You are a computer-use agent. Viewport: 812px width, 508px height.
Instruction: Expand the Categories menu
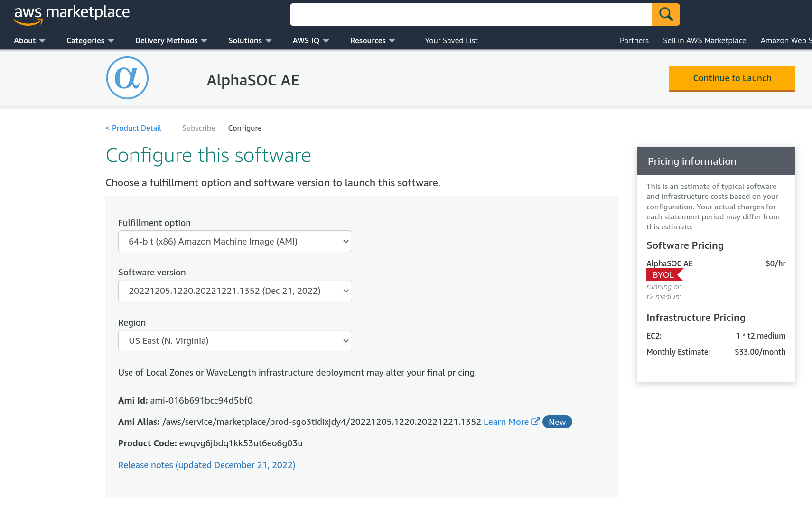point(90,41)
